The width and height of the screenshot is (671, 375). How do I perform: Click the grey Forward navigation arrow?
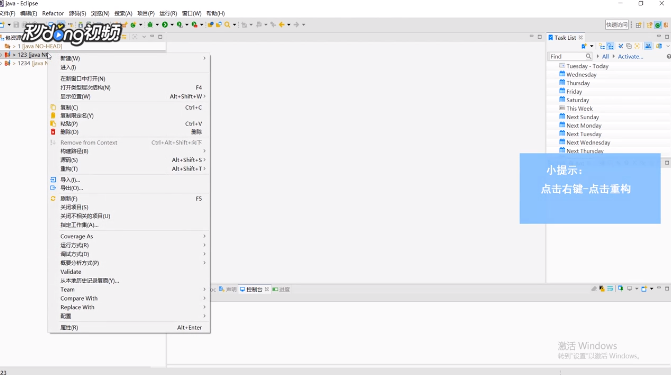click(297, 24)
